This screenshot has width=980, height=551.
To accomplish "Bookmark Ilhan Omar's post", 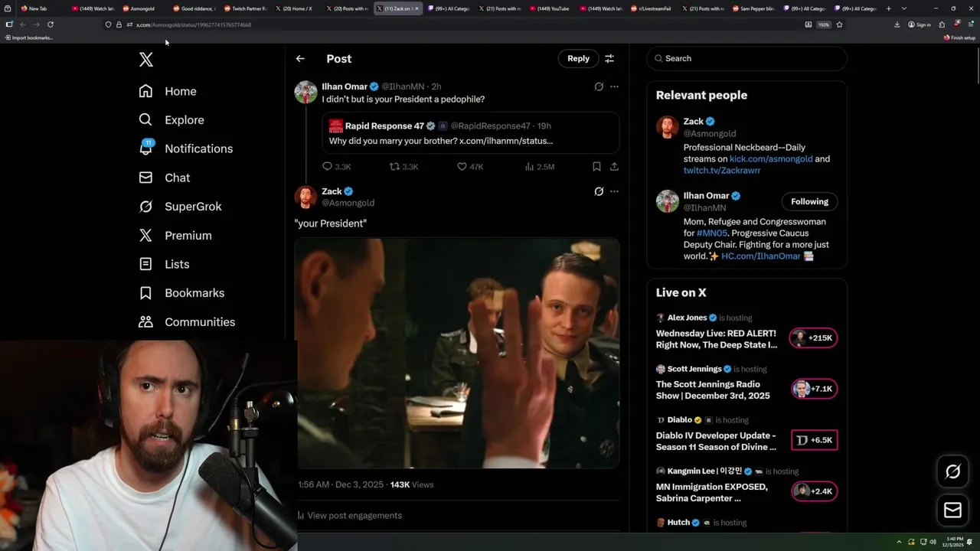I will coord(596,166).
